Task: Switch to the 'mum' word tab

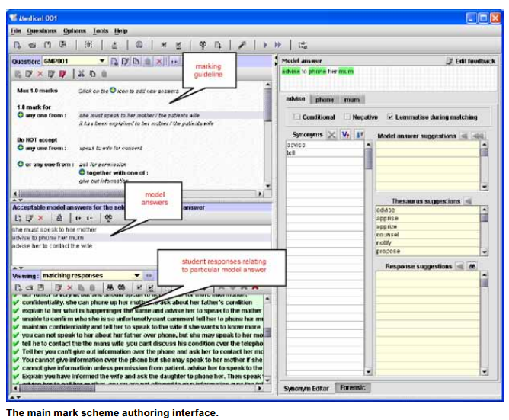Action: tap(351, 100)
